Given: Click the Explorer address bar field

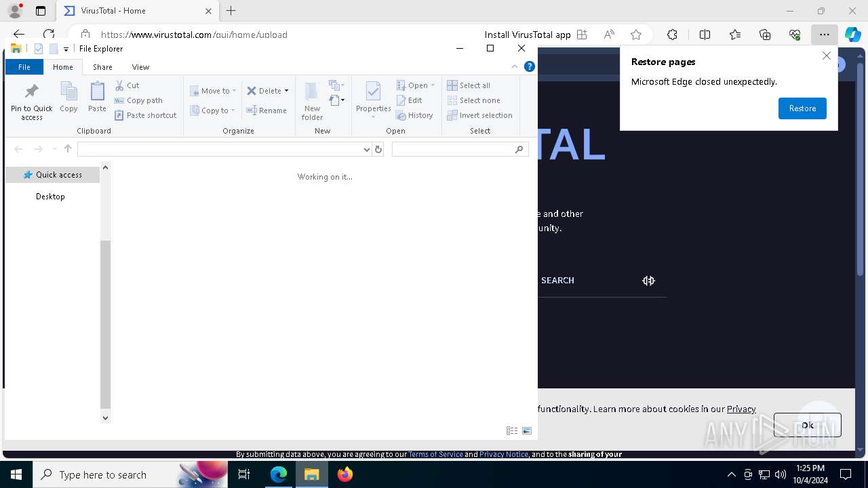Looking at the screenshot, I should pos(220,149).
